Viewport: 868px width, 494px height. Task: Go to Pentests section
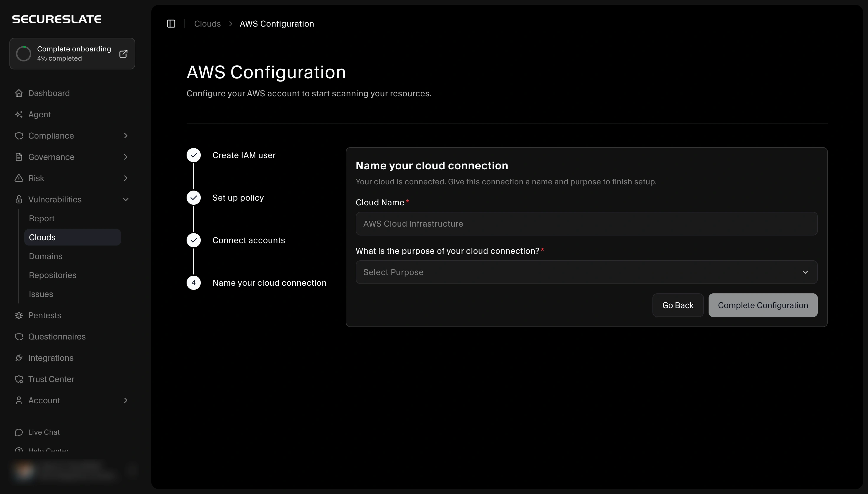click(x=45, y=315)
